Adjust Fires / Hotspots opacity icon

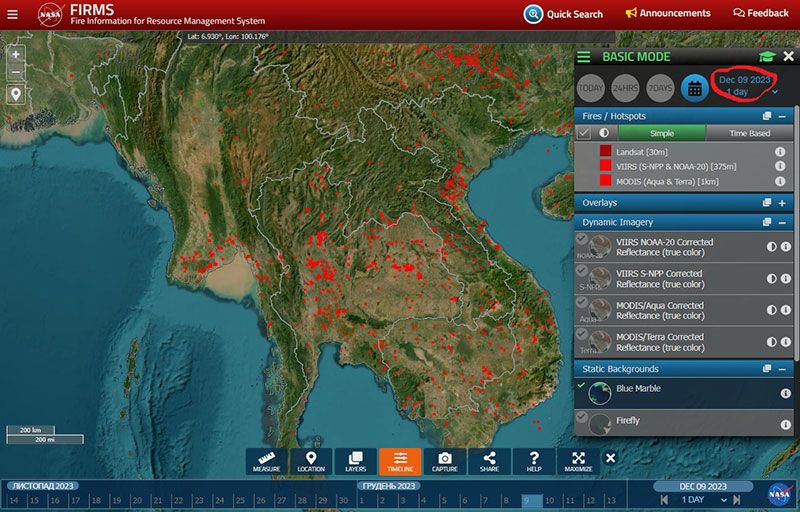point(604,133)
